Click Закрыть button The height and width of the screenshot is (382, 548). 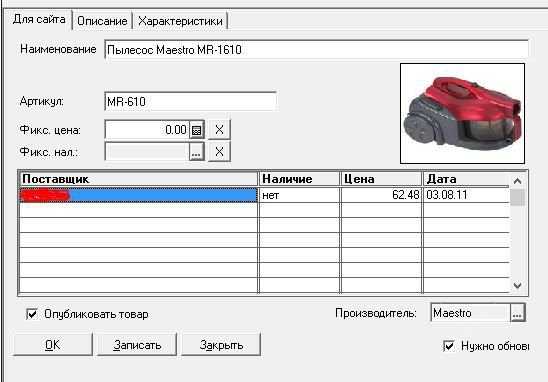(x=221, y=345)
